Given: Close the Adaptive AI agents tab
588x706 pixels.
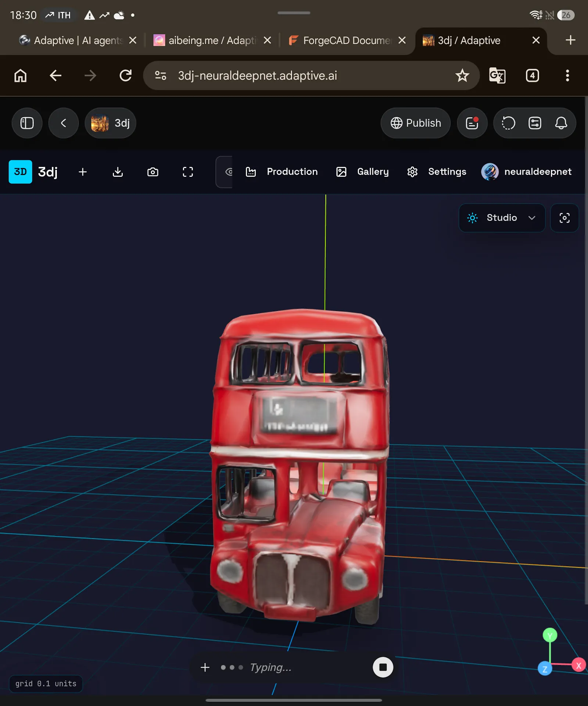Looking at the screenshot, I should [x=133, y=40].
